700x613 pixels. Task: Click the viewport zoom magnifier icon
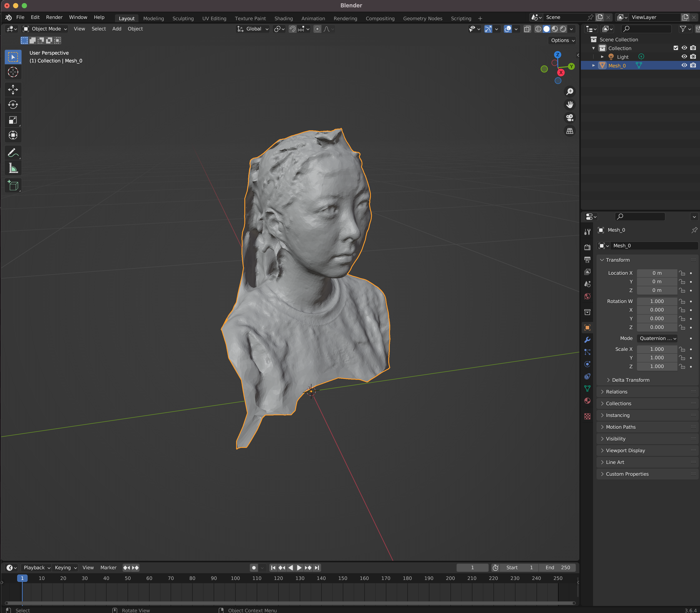click(x=570, y=92)
